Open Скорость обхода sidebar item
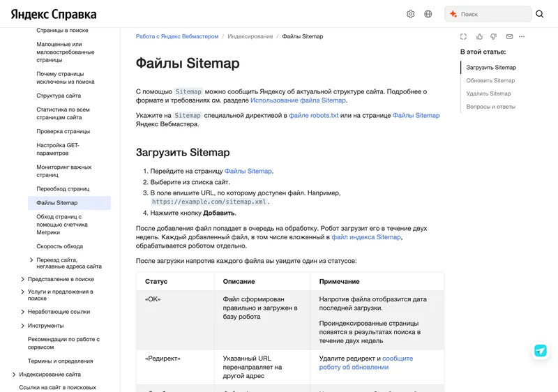The image size is (558, 392). pyautogui.click(x=60, y=246)
